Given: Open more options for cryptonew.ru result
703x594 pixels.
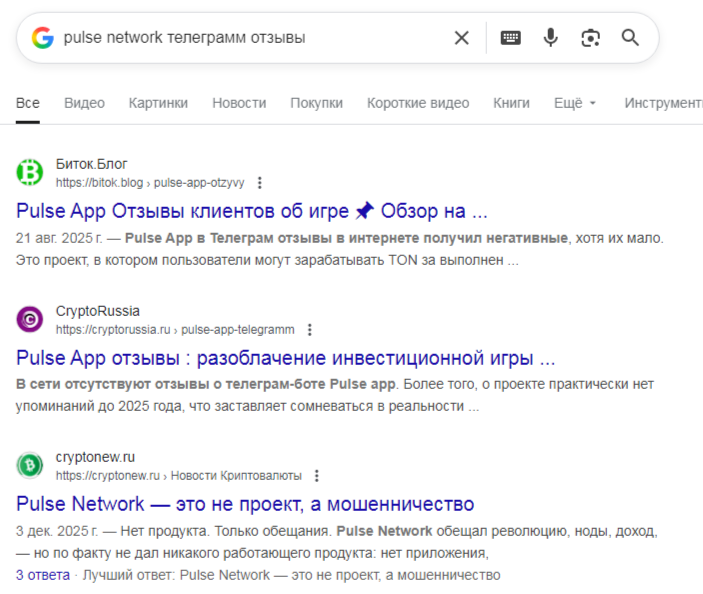Looking at the screenshot, I should (317, 476).
